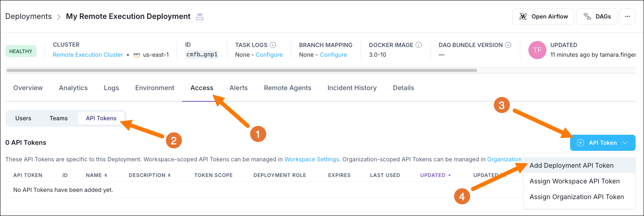Viewport: 644px width, 216px height.
Task: Sort by the Updated column header
Action: pos(435,175)
